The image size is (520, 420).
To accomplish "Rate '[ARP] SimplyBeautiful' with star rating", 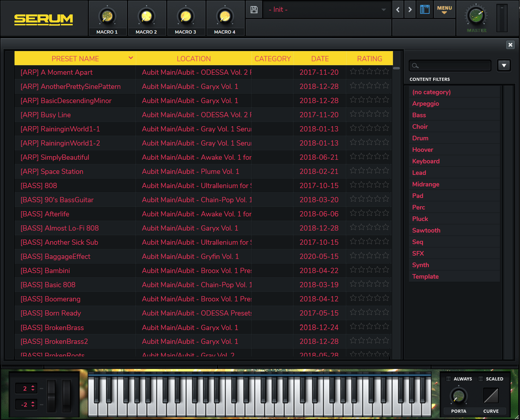I will pyautogui.click(x=370, y=156).
